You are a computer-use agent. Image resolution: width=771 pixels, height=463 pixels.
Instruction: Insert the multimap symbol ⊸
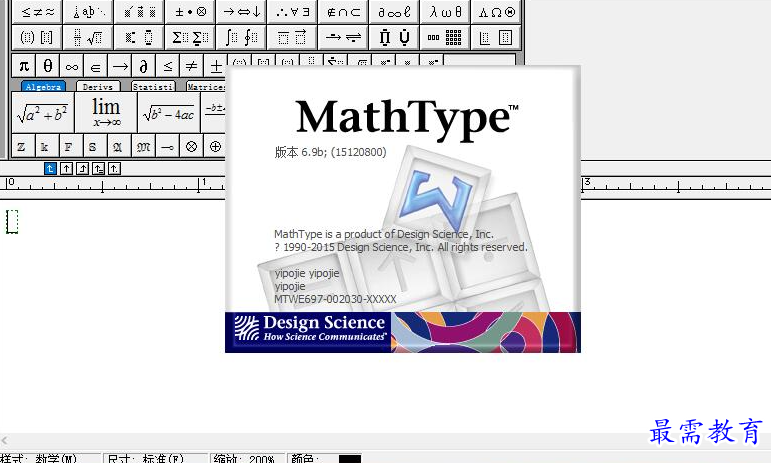coord(167,146)
